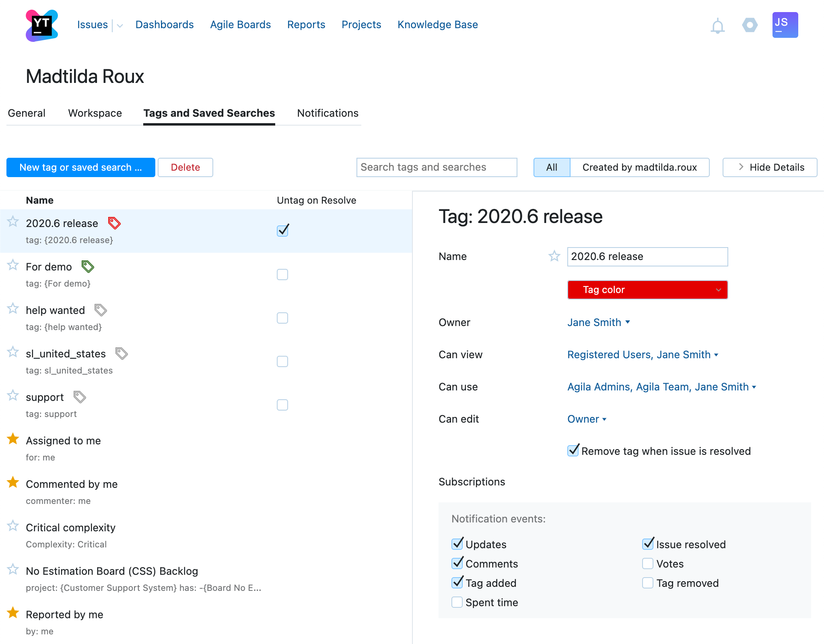Switch to the Notifications tab
The width and height of the screenshot is (824, 644).
pos(328,113)
